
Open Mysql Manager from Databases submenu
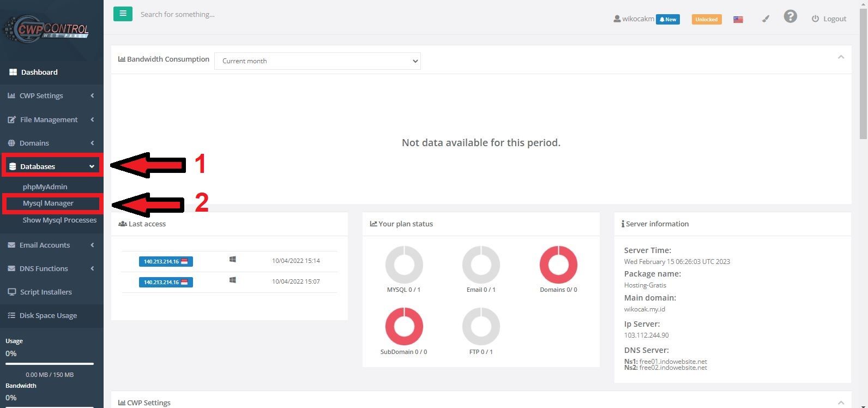pos(48,203)
